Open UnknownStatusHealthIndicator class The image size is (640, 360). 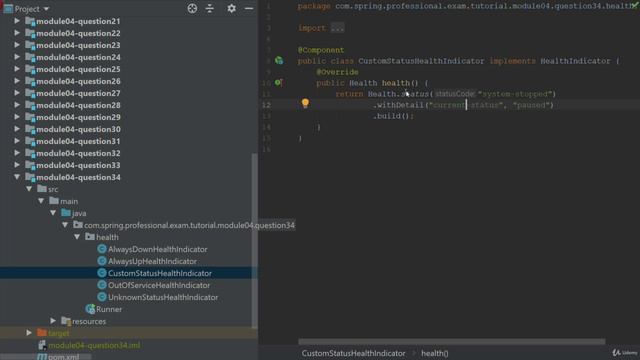(163, 297)
